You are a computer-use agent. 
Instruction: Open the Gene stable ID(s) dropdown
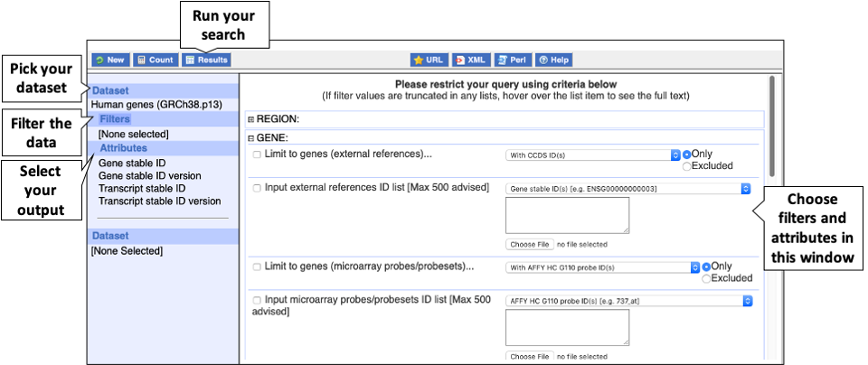click(x=628, y=188)
